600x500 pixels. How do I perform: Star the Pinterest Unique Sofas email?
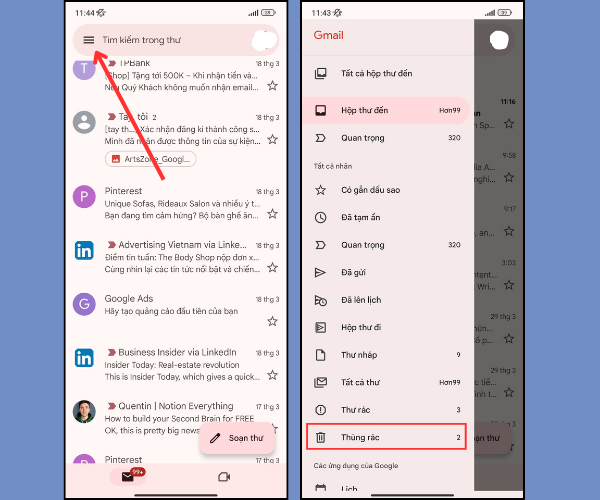(x=272, y=213)
